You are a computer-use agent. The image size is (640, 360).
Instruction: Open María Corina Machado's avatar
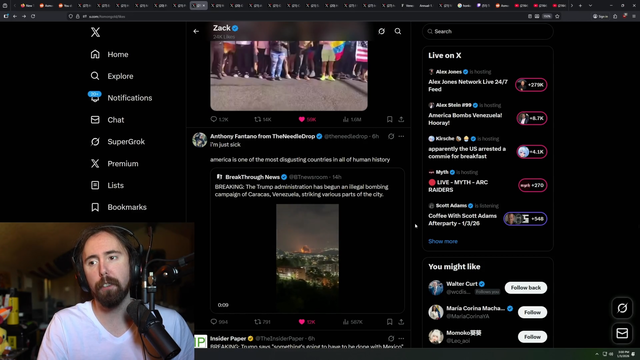[436, 312]
